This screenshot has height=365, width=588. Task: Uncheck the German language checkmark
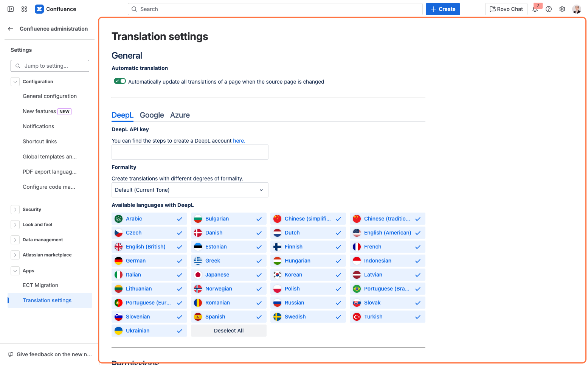[180, 261]
